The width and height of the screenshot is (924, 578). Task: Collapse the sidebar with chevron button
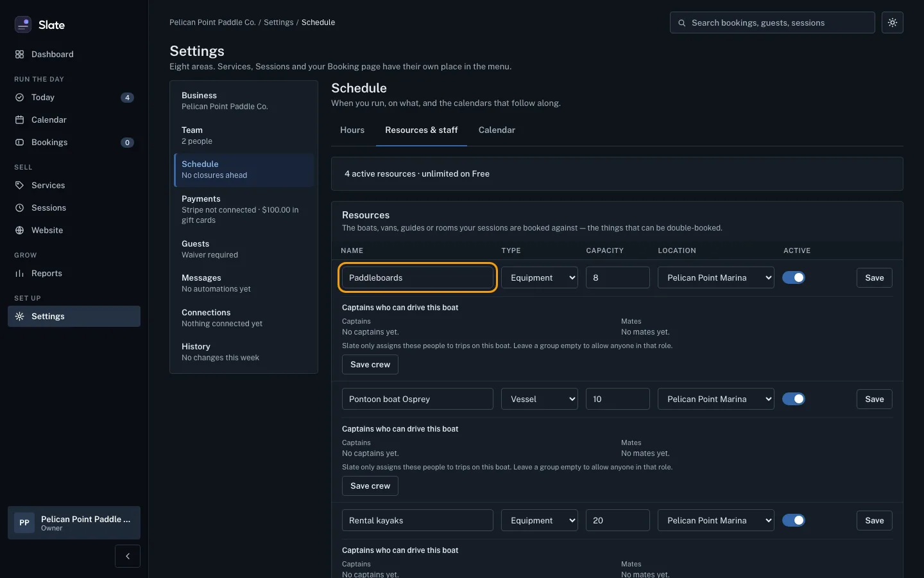pos(128,556)
